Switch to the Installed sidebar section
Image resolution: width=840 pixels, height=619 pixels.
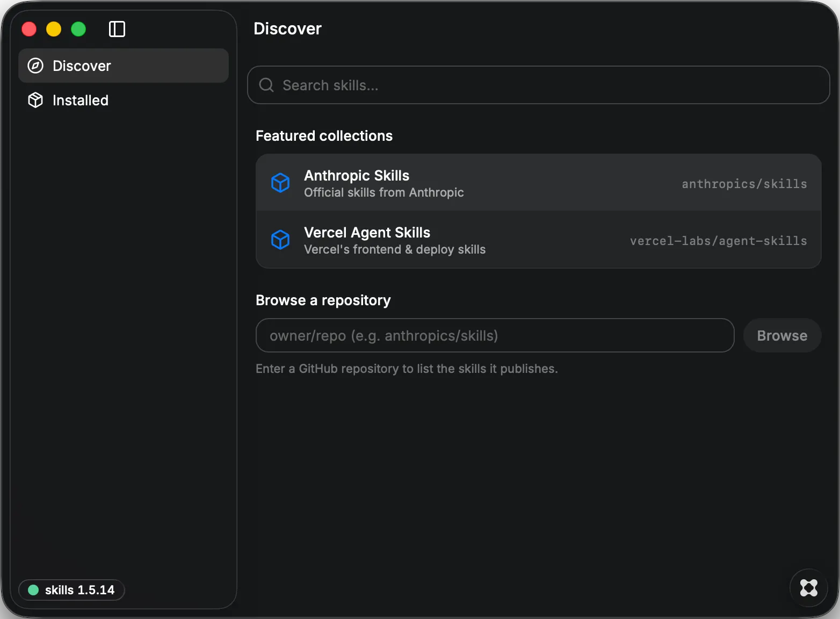click(124, 100)
